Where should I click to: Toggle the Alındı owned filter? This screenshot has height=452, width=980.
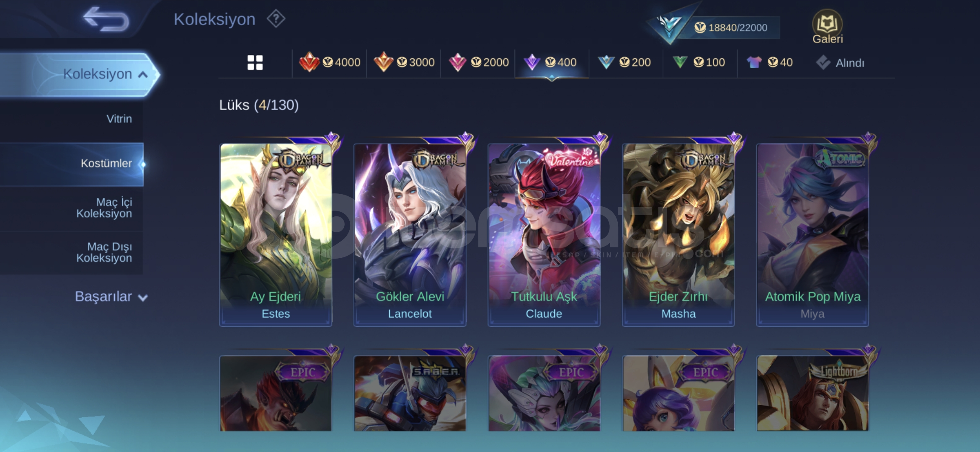point(840,63)
